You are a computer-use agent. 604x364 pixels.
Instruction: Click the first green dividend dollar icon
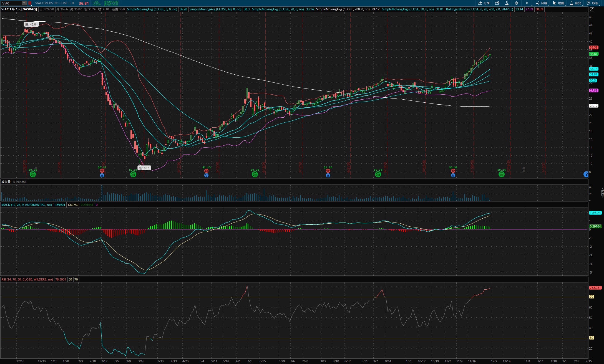coord(33,174)
